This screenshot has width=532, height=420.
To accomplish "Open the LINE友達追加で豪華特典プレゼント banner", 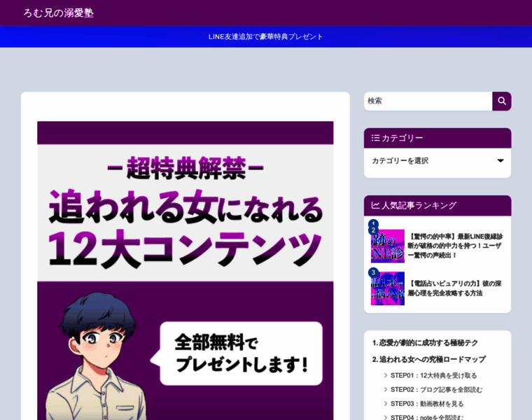I will coord(266,36).
